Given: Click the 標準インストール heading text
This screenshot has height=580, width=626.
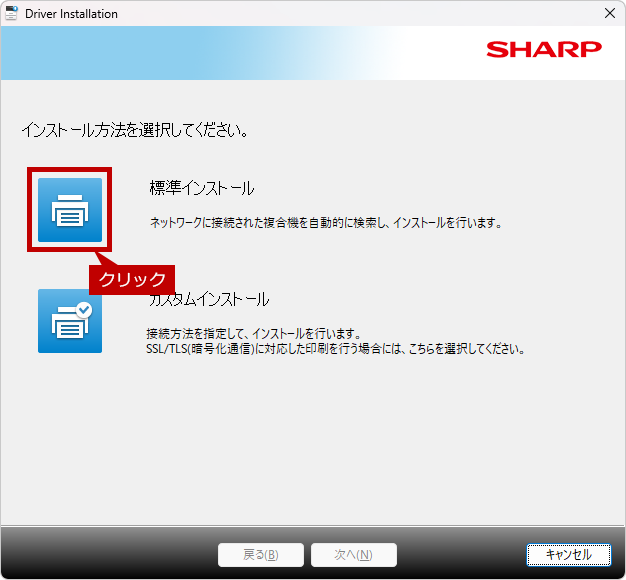Looking at the screenshot, I should 202,188.
